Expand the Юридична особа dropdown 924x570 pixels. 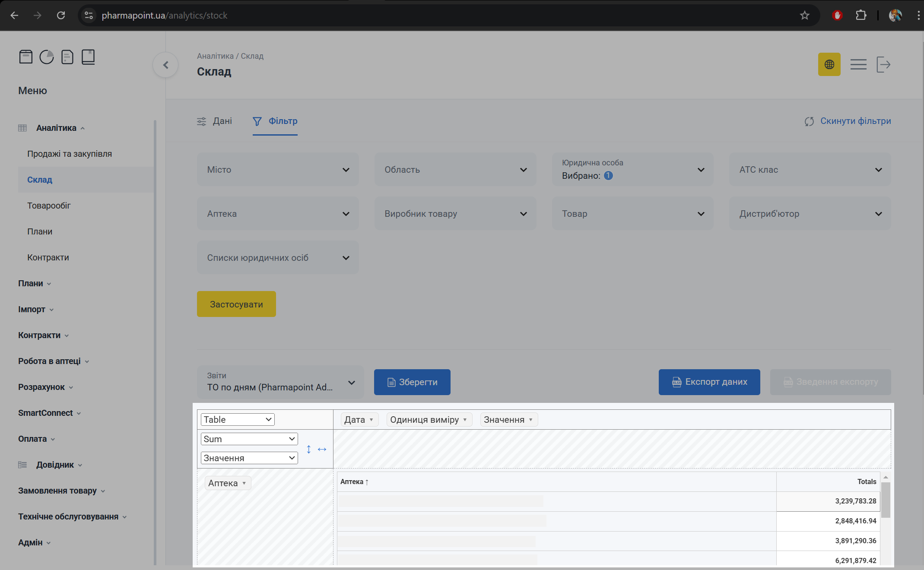pos(632,170)
